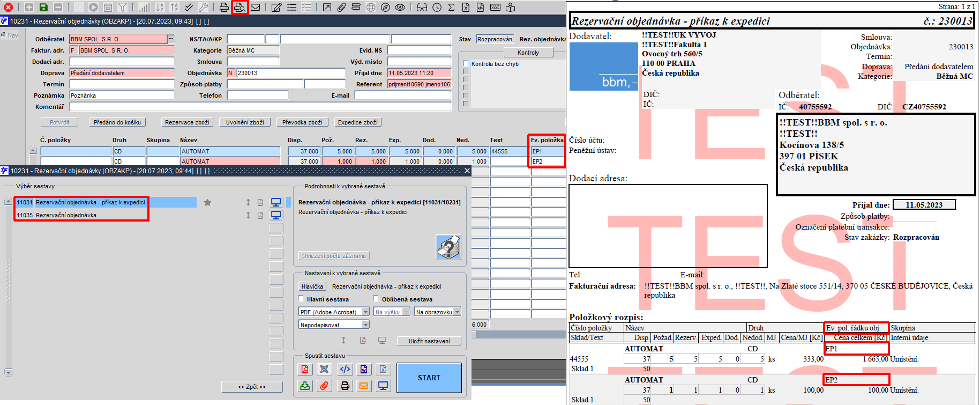Open the PDF (Adobe Acrobat) format dropdown
Viewport: 980px width, 405px height.
point(365,312)
